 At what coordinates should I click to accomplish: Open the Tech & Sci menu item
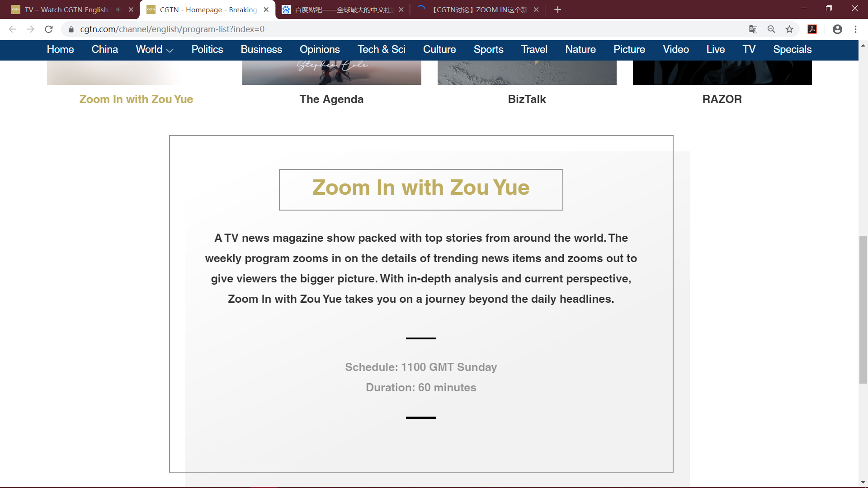click(x=381, y=50)
